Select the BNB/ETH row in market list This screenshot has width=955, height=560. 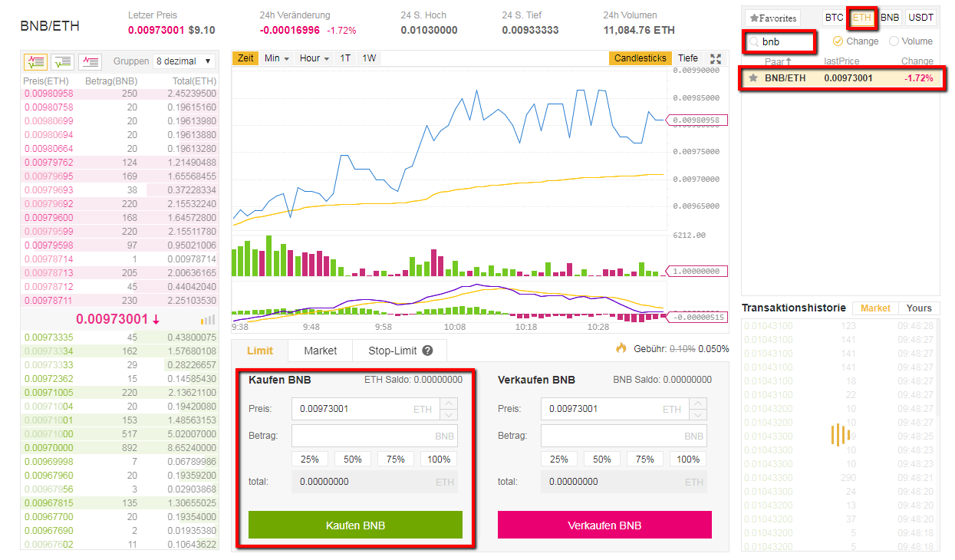842,78
